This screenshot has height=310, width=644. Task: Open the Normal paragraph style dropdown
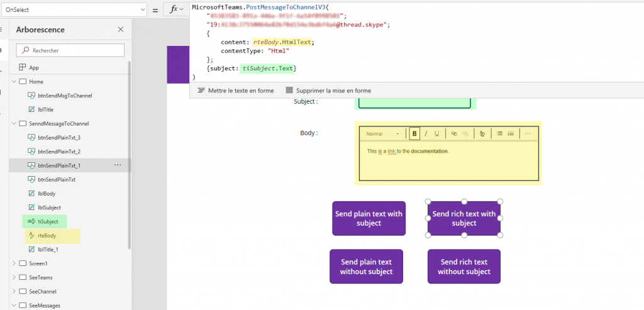pyautogui.click(x=382, y=134)
